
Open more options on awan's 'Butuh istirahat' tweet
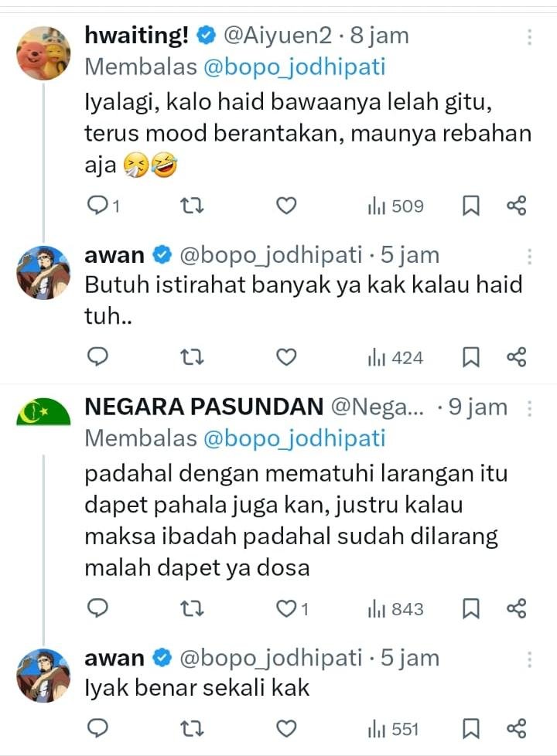[x=530, y=257]
